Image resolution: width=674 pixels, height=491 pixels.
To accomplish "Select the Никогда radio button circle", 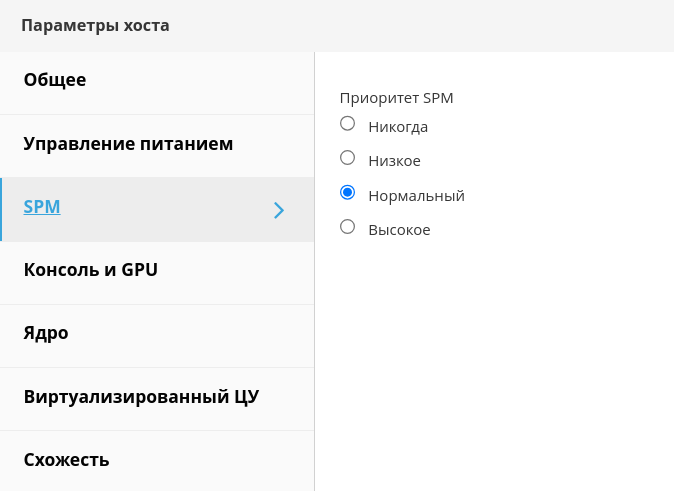I will pos(348,124).
